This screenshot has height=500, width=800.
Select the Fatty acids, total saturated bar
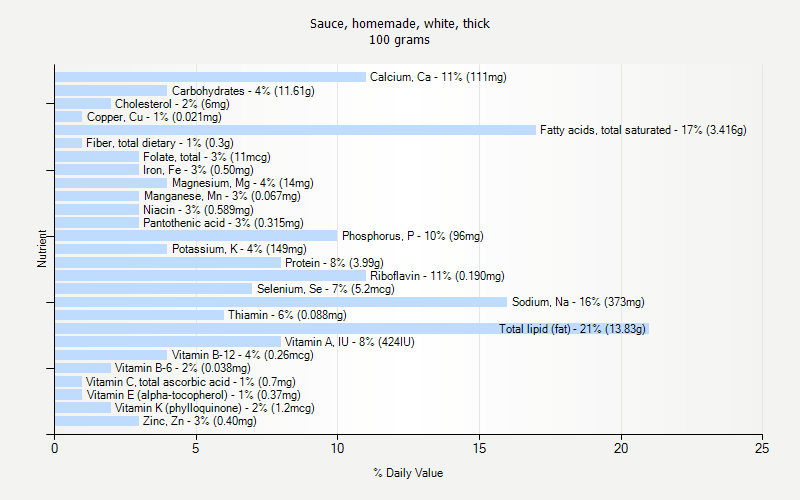295,130
